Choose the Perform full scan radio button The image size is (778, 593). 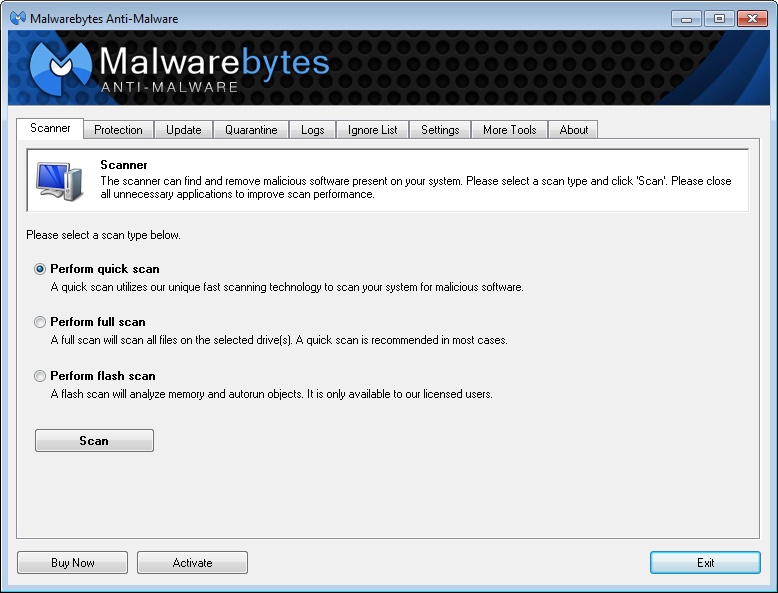41,322
